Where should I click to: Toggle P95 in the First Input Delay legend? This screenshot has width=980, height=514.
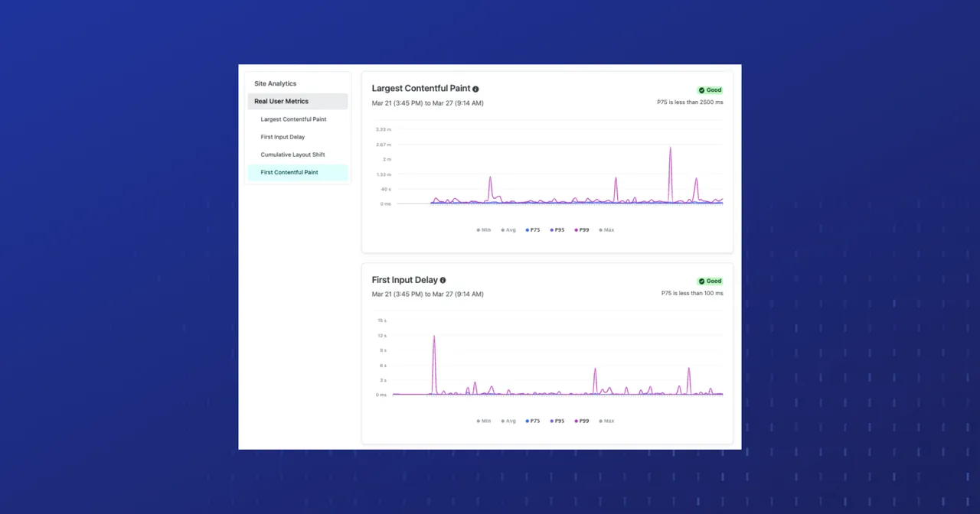(557, 421)
